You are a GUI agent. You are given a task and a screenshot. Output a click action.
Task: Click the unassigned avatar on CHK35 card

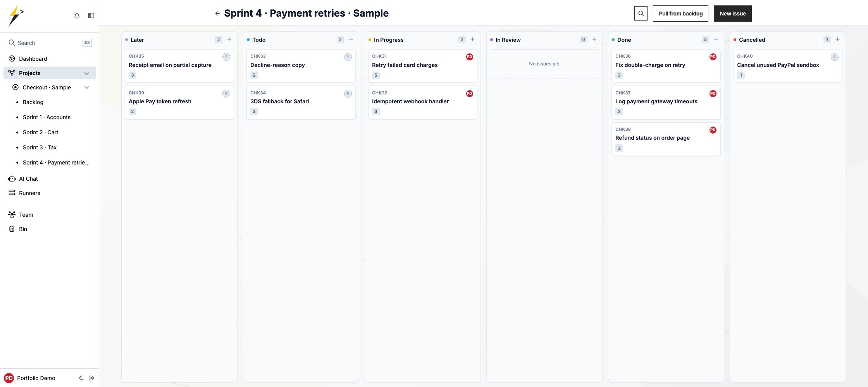[x=226, y=57]
